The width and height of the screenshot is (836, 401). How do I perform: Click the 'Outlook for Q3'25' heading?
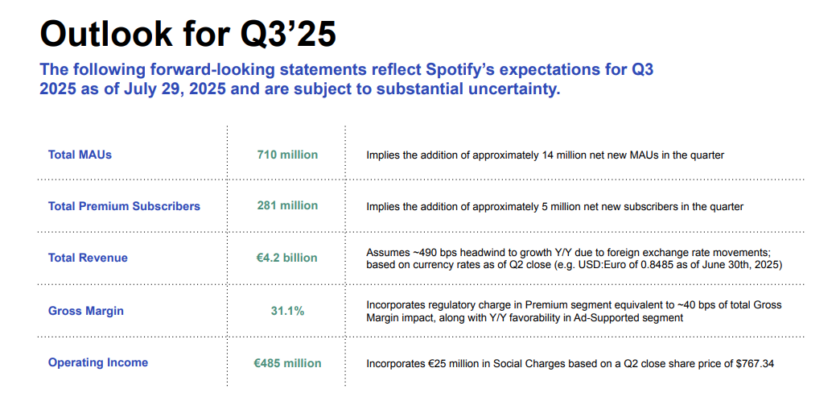188,34
